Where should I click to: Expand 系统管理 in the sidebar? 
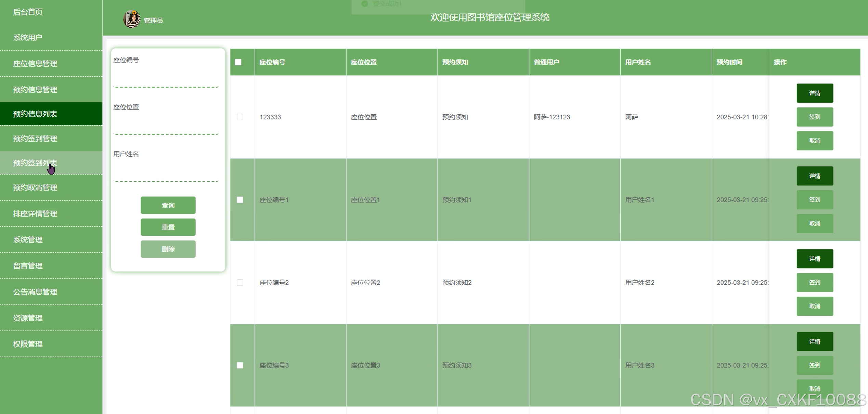tap(28, 240)
